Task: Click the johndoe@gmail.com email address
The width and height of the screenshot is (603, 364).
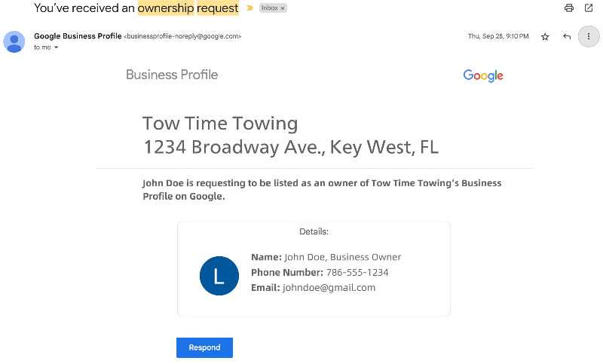Action: (x=329, y=288)
